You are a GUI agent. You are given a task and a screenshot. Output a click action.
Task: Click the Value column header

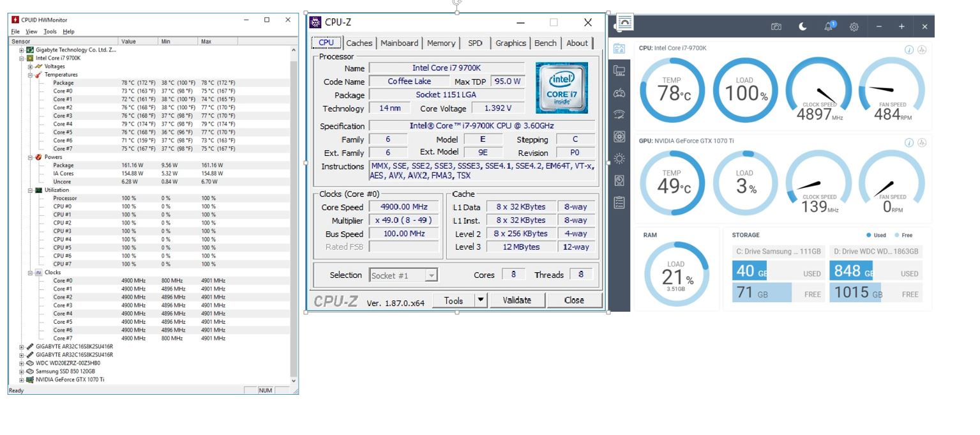pyautogui.click(x=139, y=42)
